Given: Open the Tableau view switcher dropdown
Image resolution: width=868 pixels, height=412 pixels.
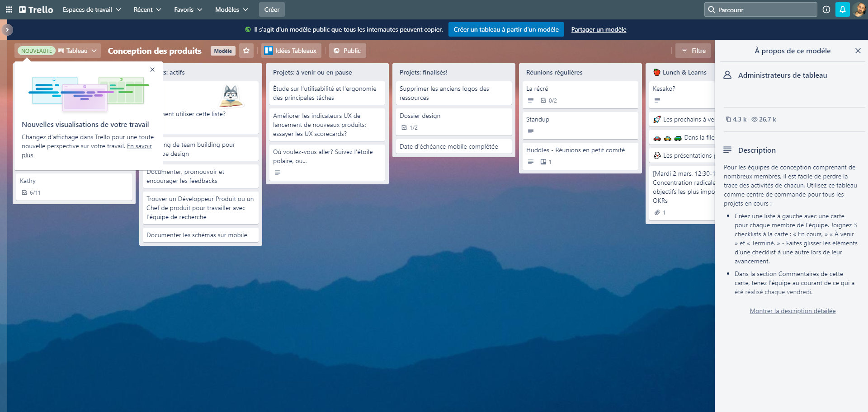Looking at the screenshot, I should coord(77,51).
